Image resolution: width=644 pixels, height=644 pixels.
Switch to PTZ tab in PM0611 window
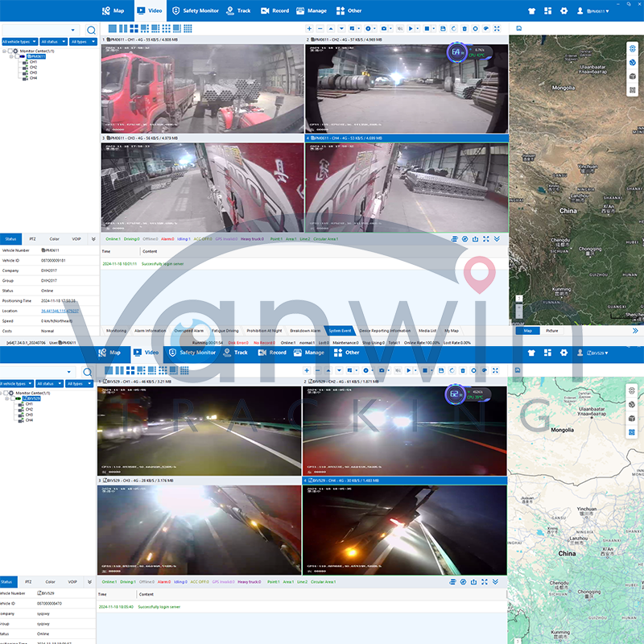32,238
